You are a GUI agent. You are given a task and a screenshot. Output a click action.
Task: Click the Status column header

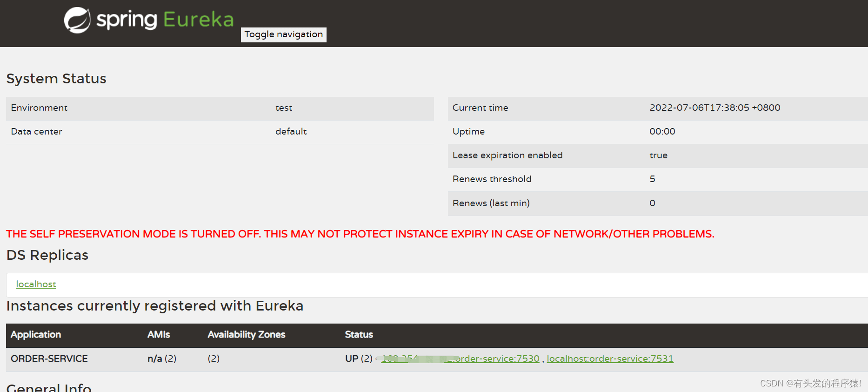359,334
